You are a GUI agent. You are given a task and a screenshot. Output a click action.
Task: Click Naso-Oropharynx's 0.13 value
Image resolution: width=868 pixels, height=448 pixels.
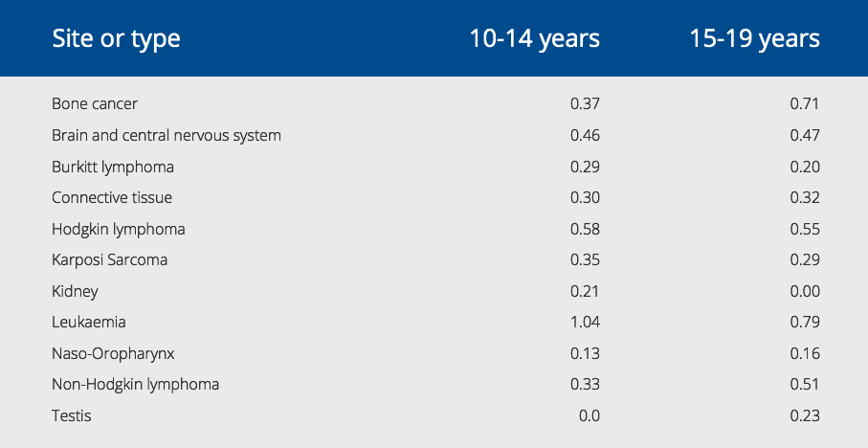(x=585, y=353)
